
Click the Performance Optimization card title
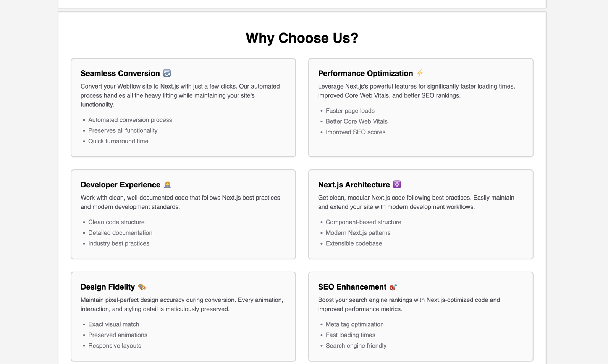365,73
